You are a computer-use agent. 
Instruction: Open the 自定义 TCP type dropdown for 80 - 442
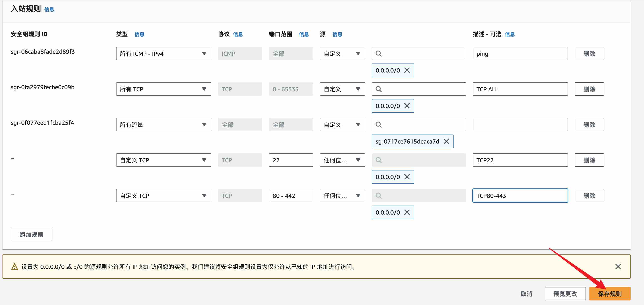[x=164, y=196]
